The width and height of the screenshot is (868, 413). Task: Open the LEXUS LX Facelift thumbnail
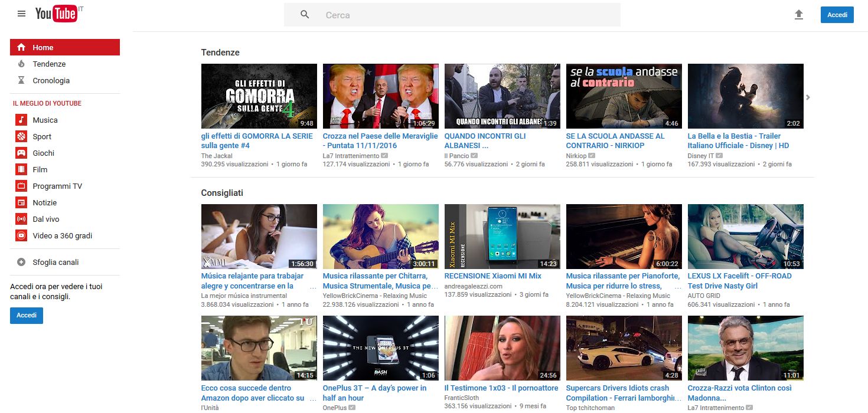pos(746,237)
